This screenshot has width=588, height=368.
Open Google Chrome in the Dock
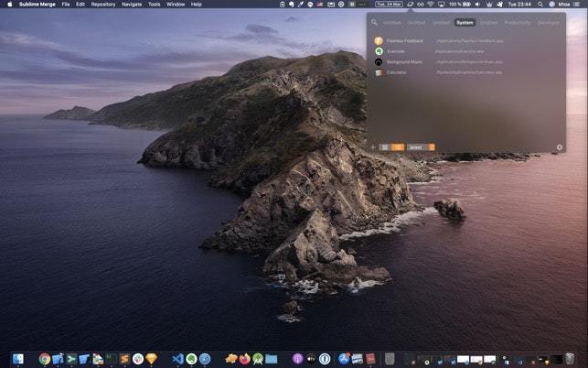pyautogui.click(x=45, y=359)
